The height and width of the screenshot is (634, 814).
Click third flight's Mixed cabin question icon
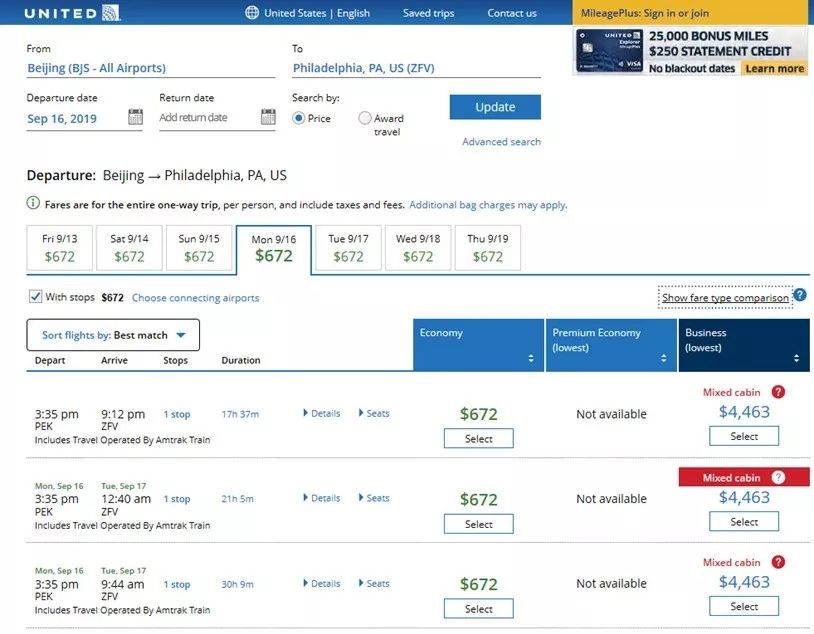pos(778,562)
